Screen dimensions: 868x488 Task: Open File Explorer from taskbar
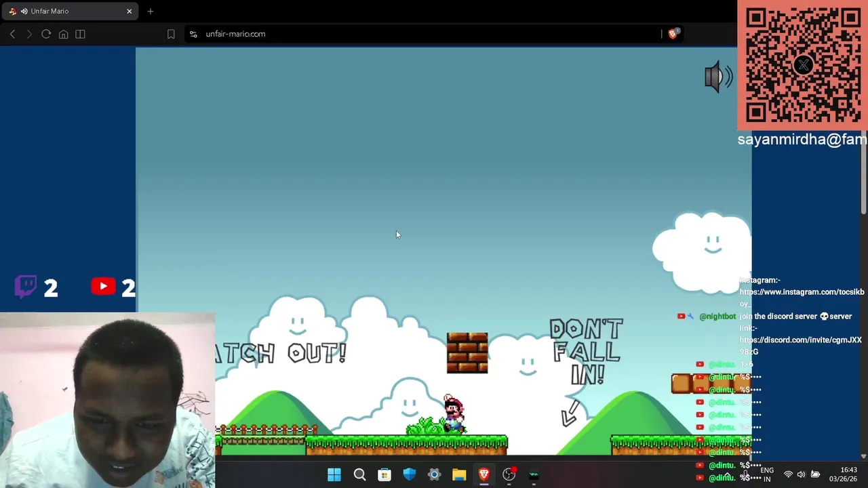pyautogui.click(x=459, y=475)
